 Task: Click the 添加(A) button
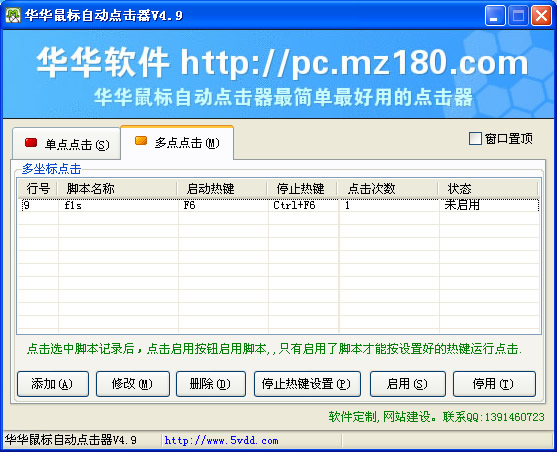coord(53,384)
